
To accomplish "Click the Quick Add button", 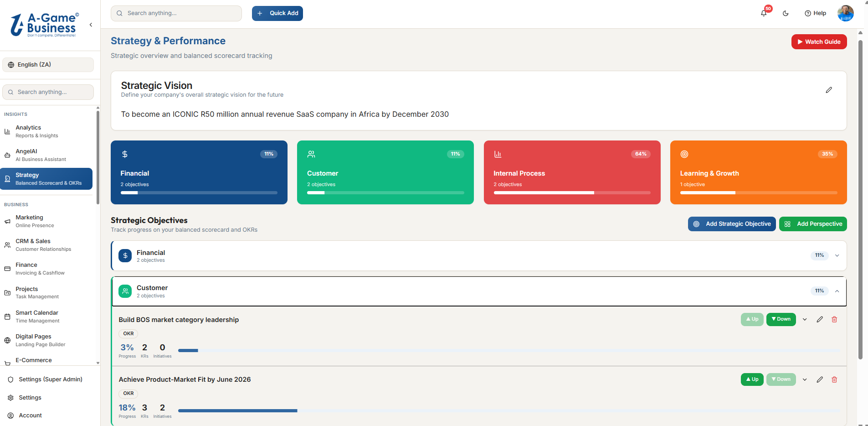I will coord(277,13).
